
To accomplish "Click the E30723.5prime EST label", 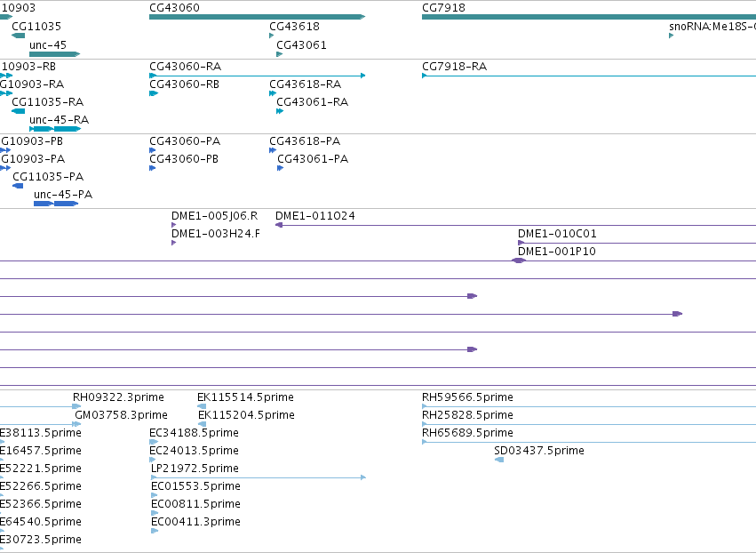I will (x=41, y=540).
